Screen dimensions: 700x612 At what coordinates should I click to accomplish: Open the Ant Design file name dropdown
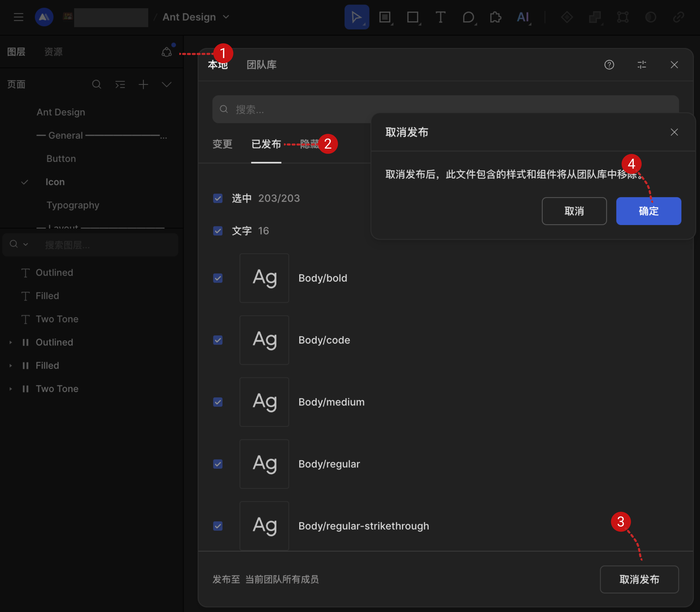click(x=226, y=17)
